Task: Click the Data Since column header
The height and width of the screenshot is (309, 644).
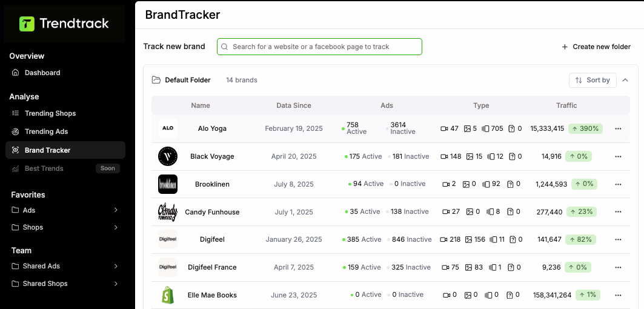Action: [294, 105]
